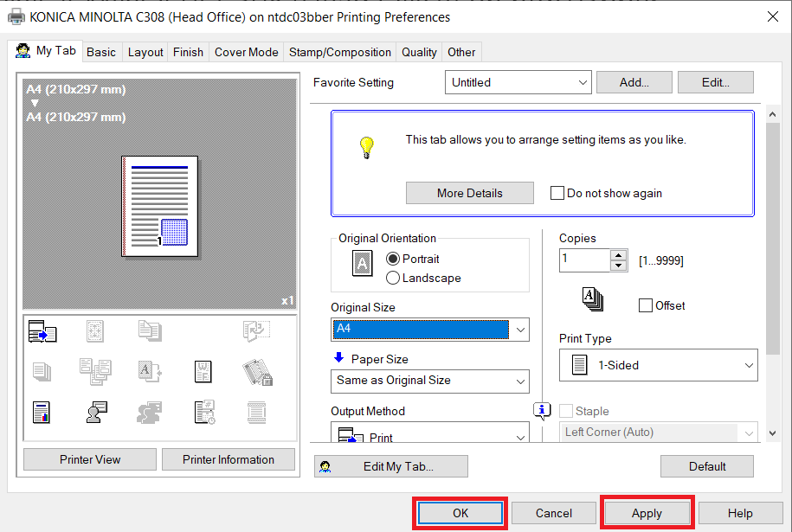Click the Help button
The image size is (792, 532).
pos(740,513)
